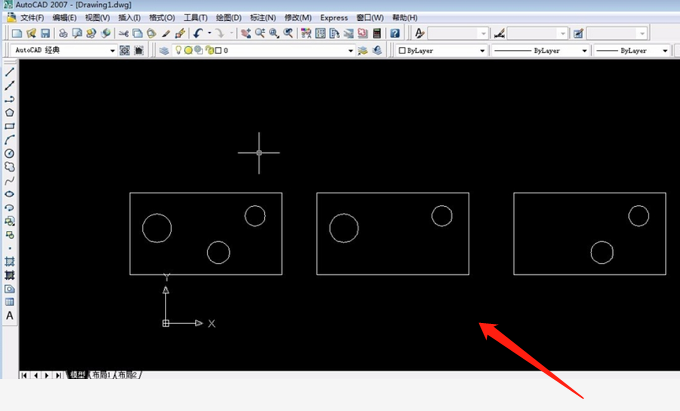Viewport: 680px width, 411px height.
Task: Jump to the last layout tab arrow
Action: [58, 375]
